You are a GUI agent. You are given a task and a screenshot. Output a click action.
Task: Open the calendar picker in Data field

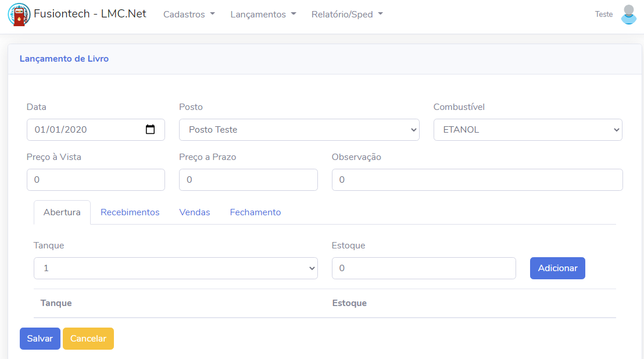[x=151, y=130]
